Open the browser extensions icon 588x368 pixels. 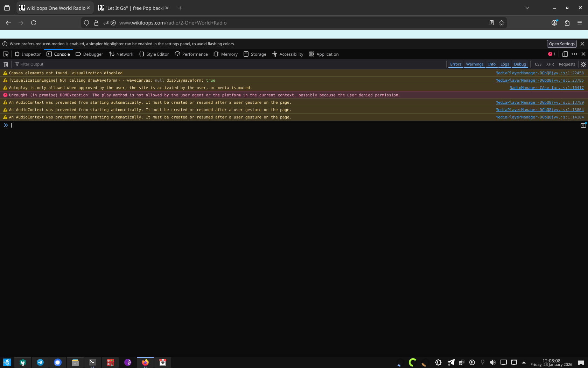pos(567,23)
